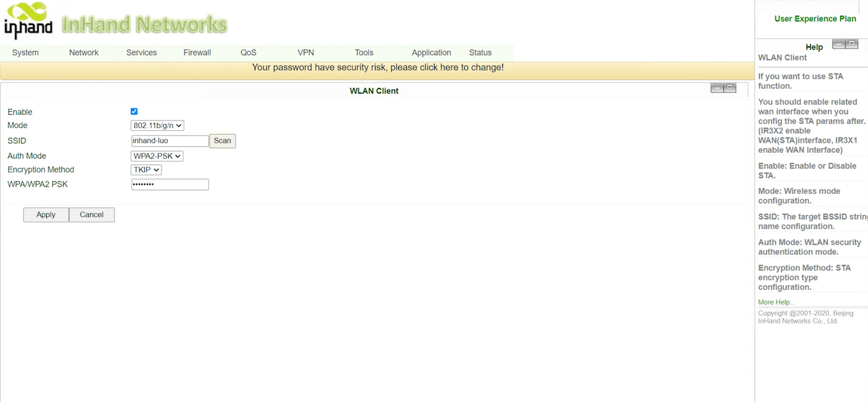Open the Firewall menu
This screenshot has height=418, width=868.
pyautogui.click(x=197, y=53)
